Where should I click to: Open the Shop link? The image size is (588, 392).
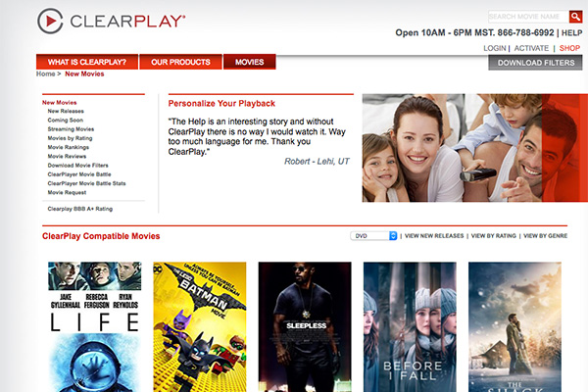(569, 48)
